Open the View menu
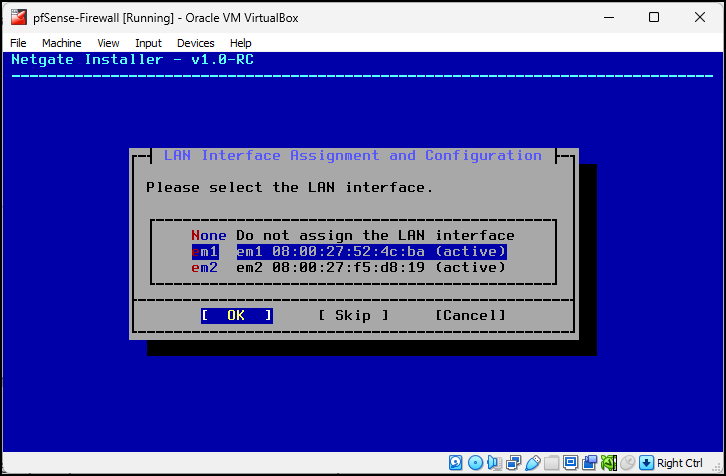726x476 pixels. pyautogui.click(x=108, y=43)
